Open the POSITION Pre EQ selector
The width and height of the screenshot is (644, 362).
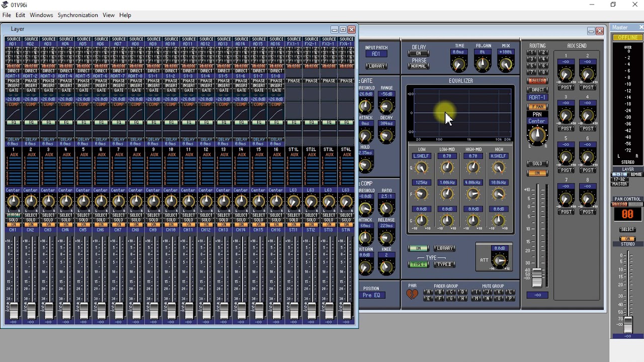(x=372, y=296)
